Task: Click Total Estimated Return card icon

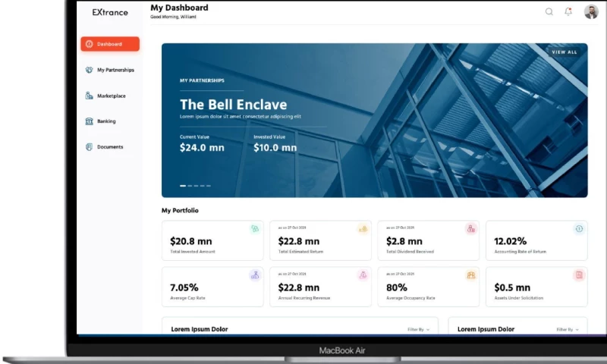Action: coord(363,228)
